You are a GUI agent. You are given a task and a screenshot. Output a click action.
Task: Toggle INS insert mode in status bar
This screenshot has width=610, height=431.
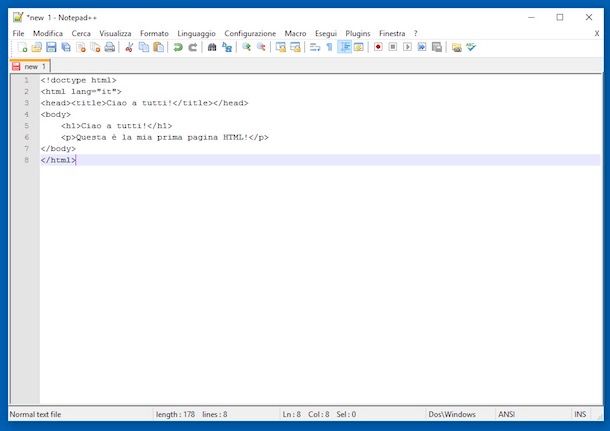(580, 414)
